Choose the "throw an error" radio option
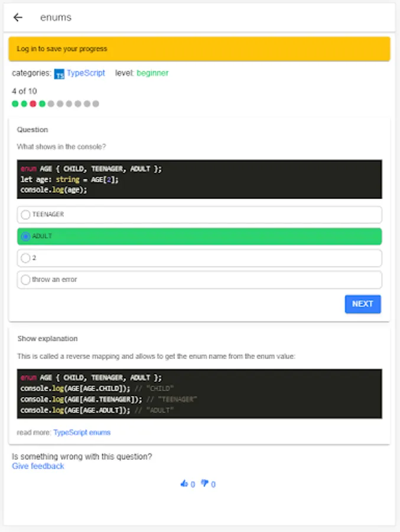The image size is (400, 532). click(x=25, y=280)
